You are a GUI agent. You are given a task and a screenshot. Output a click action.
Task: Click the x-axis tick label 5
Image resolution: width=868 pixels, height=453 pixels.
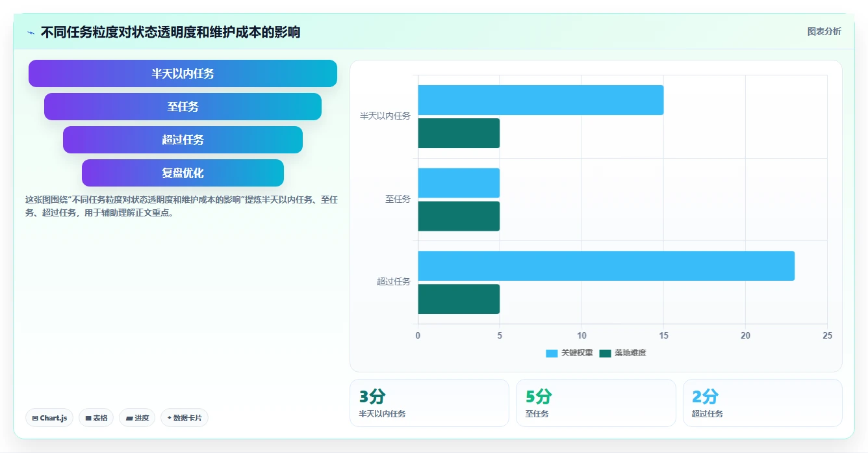[x=500, y=335]
